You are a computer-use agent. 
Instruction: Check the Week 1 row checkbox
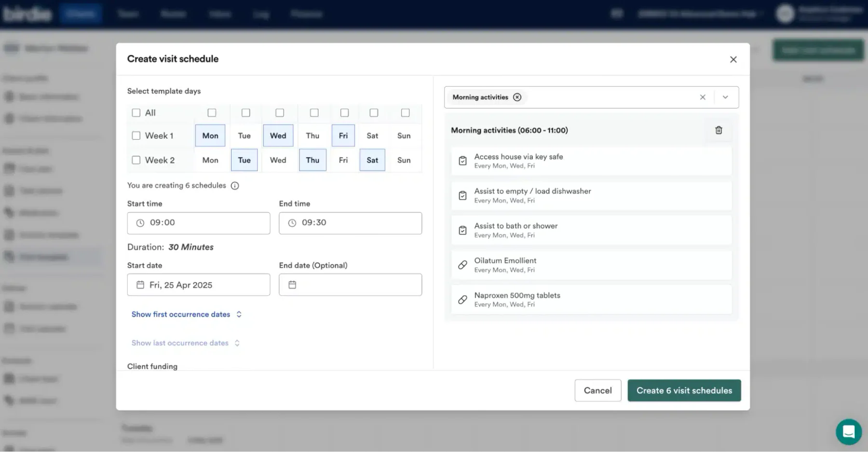pos(136,136)
